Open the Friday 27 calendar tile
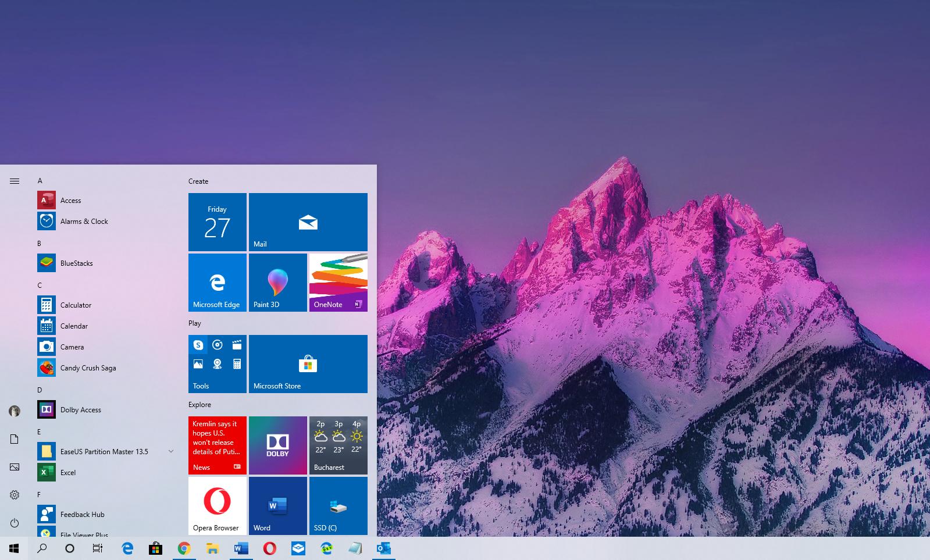The width and height of the screenshot is (930, 560). point(218,222)
